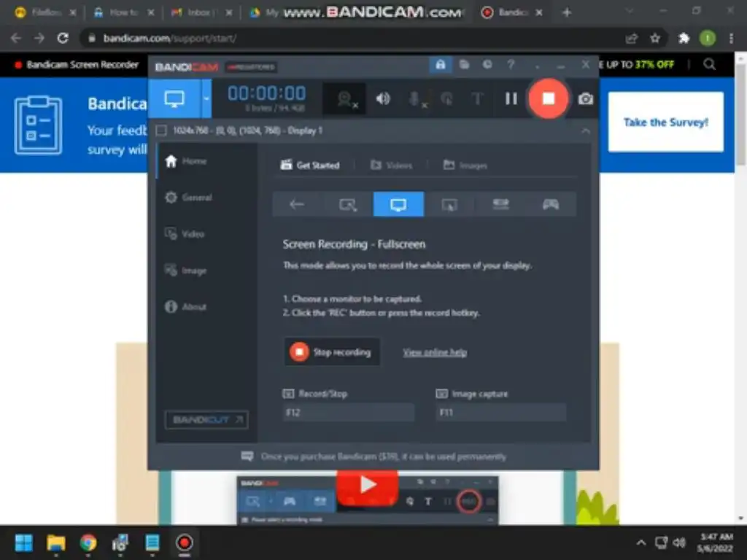Viewport: 747px width, 560px height.
Task: Open the About section
Action: (186, 307)
